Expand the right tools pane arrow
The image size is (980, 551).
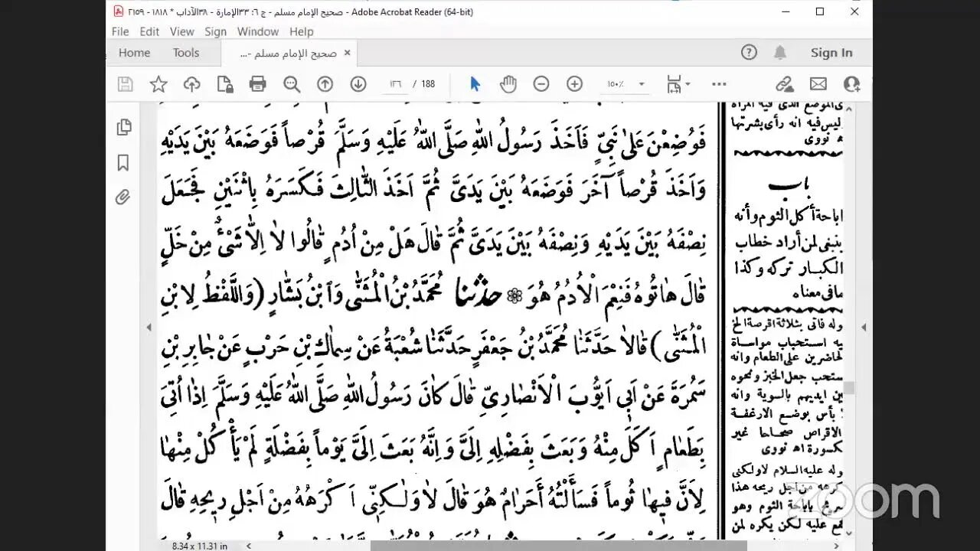pyautogui.click(x=864, y=328)
